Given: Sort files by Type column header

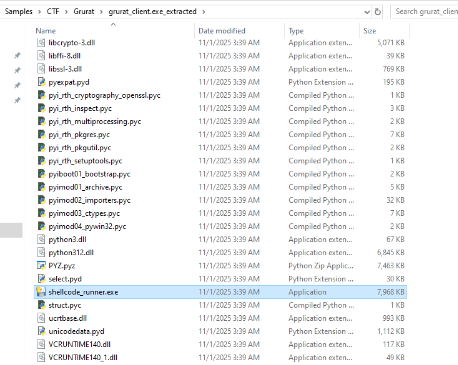Looking at the screenshot, I should tap(296, 31).
